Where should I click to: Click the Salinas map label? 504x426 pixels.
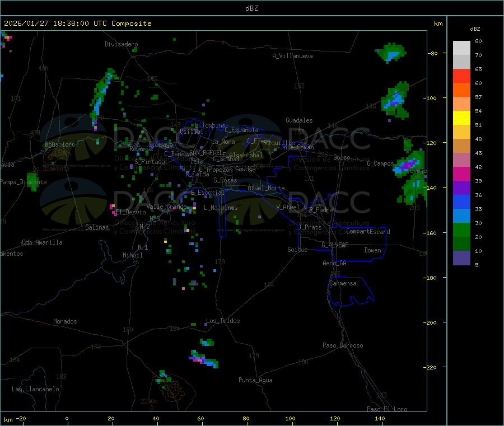(x=97, y=227)
